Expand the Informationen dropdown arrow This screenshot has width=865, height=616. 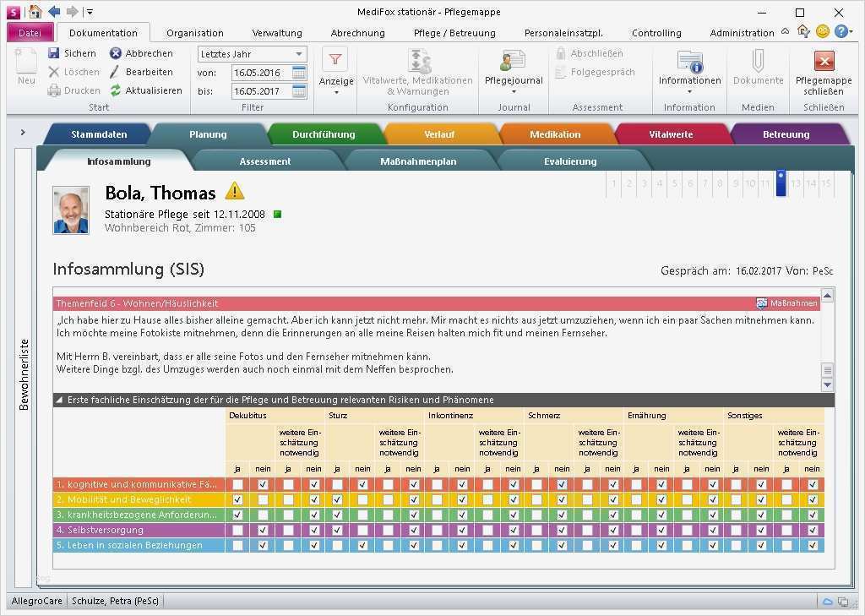click(x=689, y=92)
